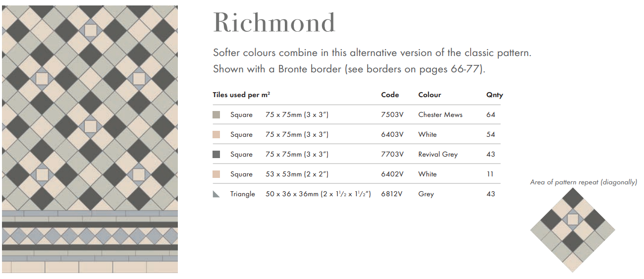This screenshot has width=644, height=279.
Task: Click the Triangle tile shape label
Action: pos(243,194)
